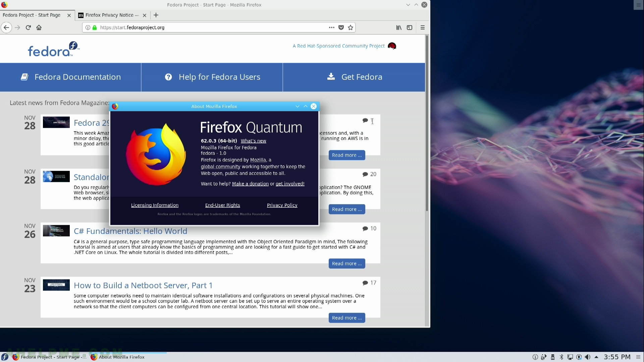Open Get Fedora download section
Image resolution: width=644 pixels, height=362 pixels.
coord(354,77)
